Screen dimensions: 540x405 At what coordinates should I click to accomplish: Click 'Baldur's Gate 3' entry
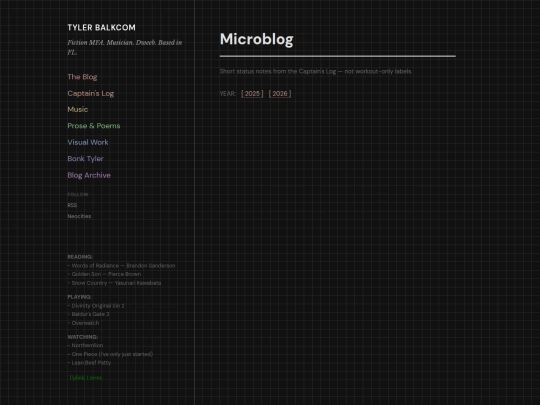[89, 314]
